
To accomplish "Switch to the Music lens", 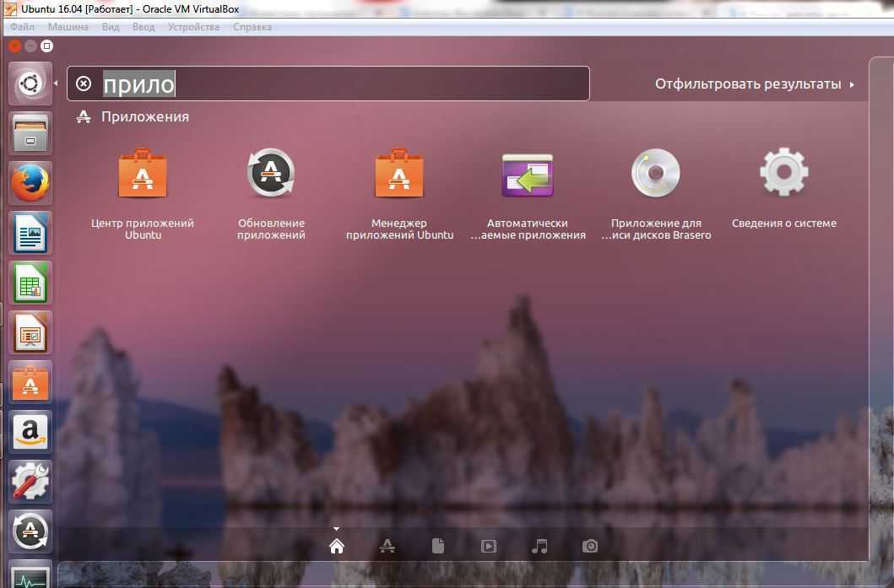I will point(539,547).
